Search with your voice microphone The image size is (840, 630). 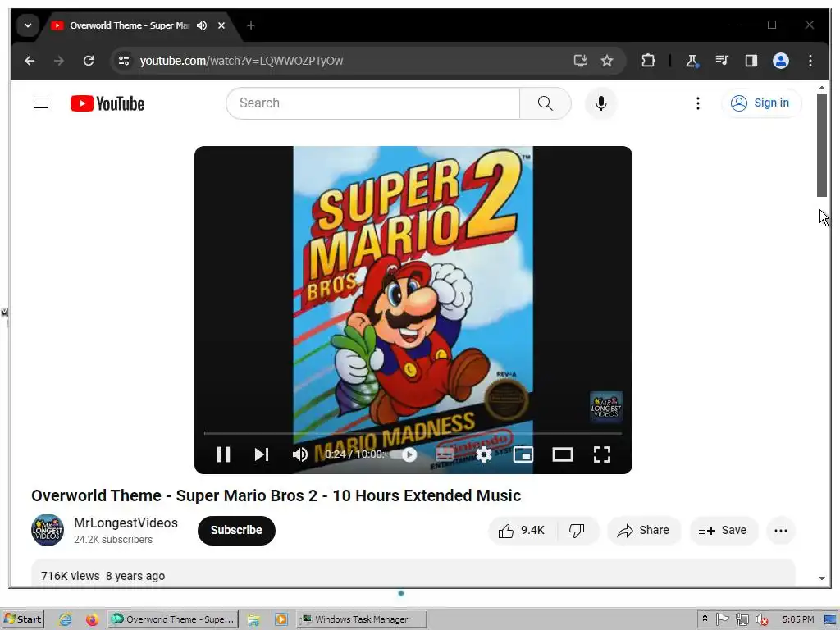click(601, 103)
